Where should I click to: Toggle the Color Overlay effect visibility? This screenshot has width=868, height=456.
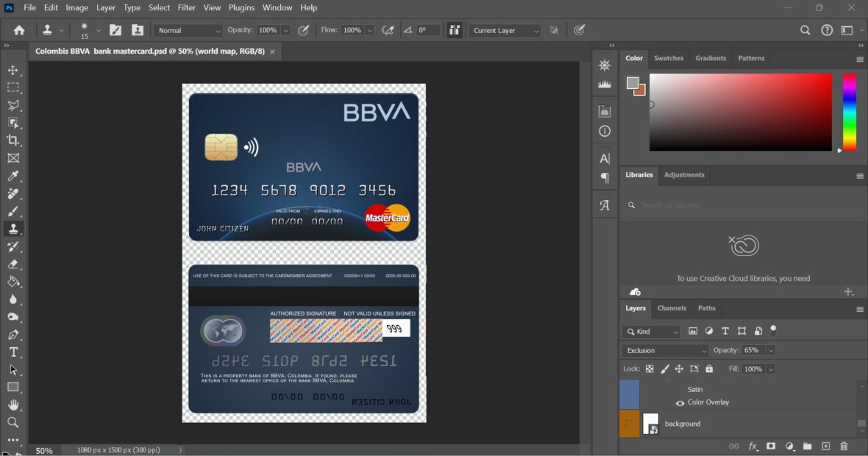click(680, 403)
